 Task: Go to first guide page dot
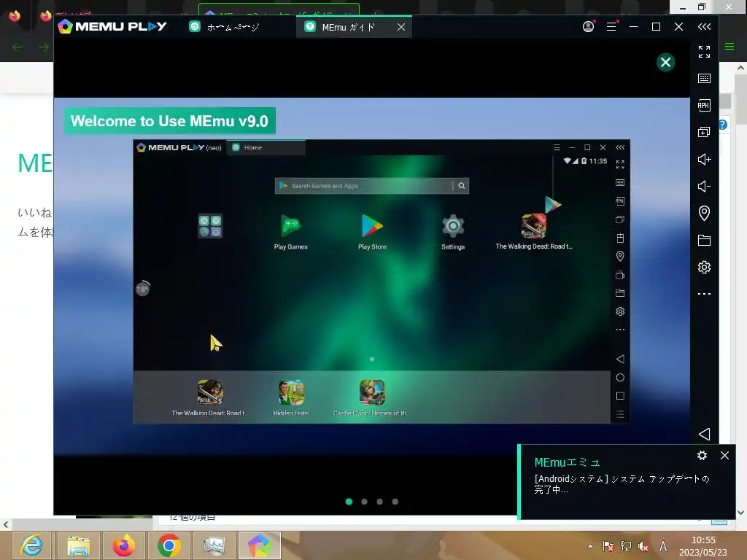349,502
